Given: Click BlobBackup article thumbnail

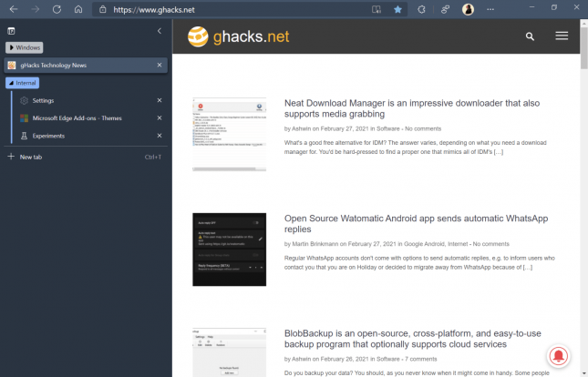Looking at the screenshot, I should (x=229, y=352).
